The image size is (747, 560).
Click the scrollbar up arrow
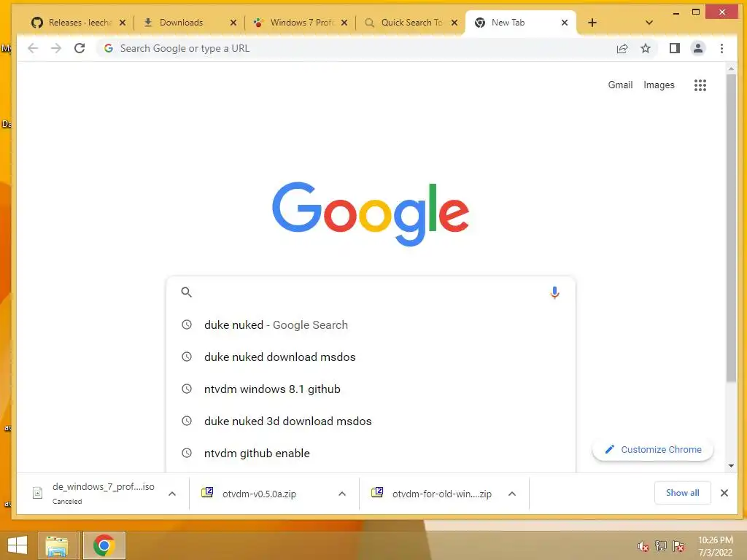pos(731,69)
